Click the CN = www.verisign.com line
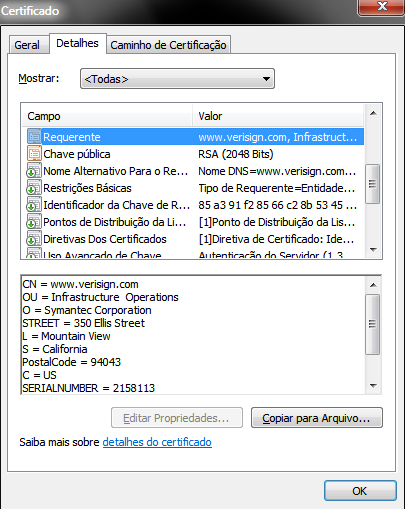The height and width of the screenshot is (509, 405). pos(80,284)
